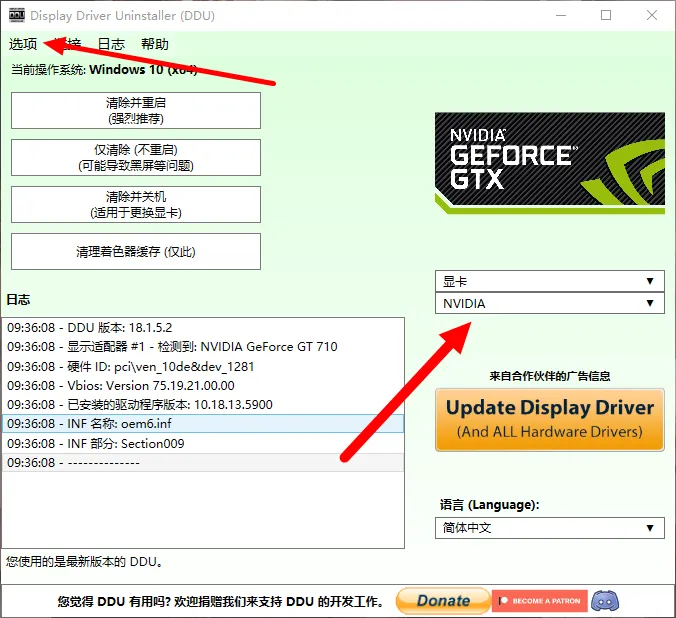Click the Update Display Driver ad banner
Screen dimensions: 676x618
click(550, 420)
